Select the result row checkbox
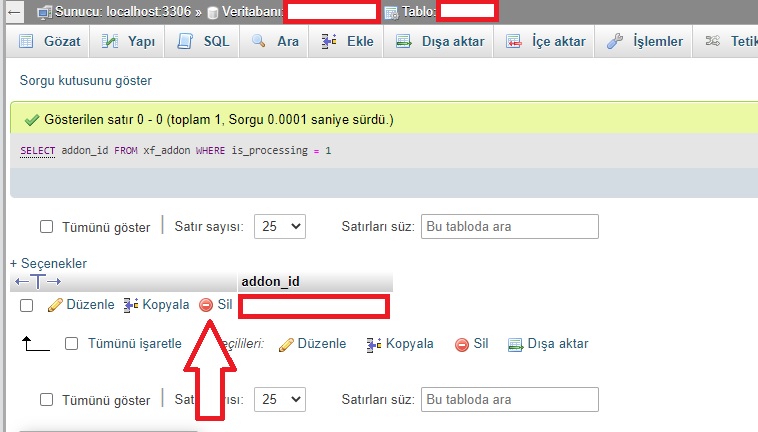This screenshot has height=432, width=758. coord(27,305)
